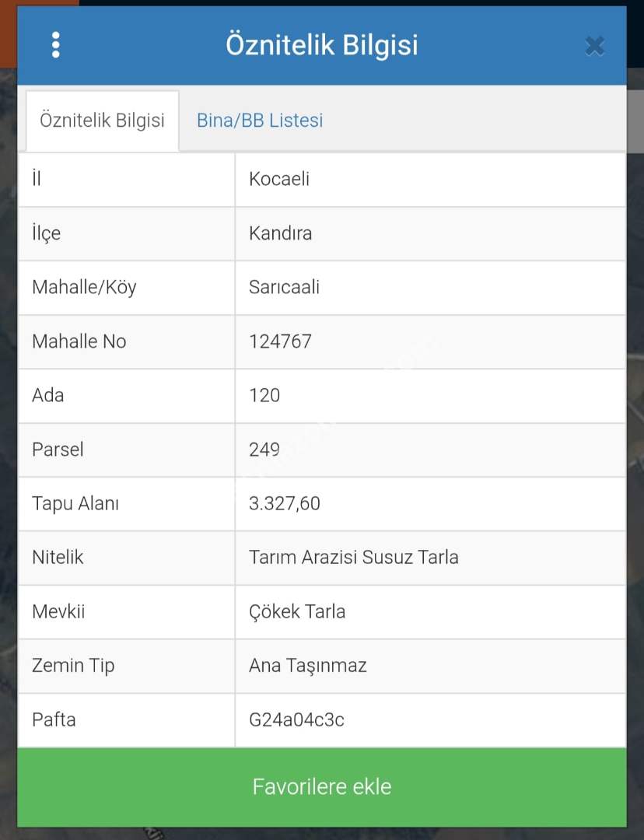The height and width of the screenshot is (840, 644).
Task: Click the Tapu Alanı value 3.327,60
Action: (x=285, y=503)
